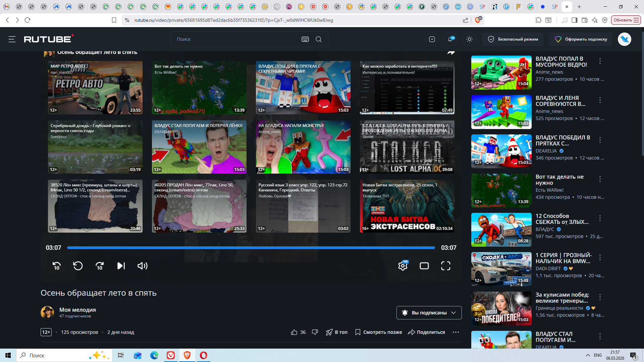Toggle theater mode view

[x=424, y=266]
